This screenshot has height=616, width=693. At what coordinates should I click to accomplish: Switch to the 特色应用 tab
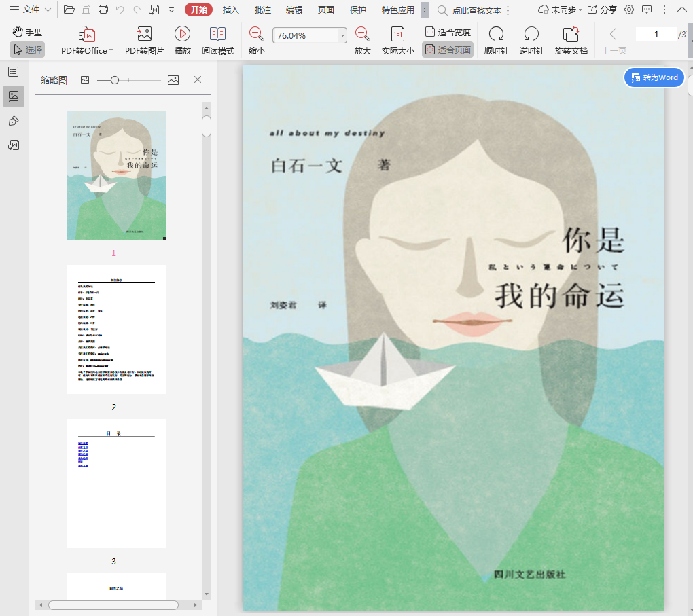397,10
